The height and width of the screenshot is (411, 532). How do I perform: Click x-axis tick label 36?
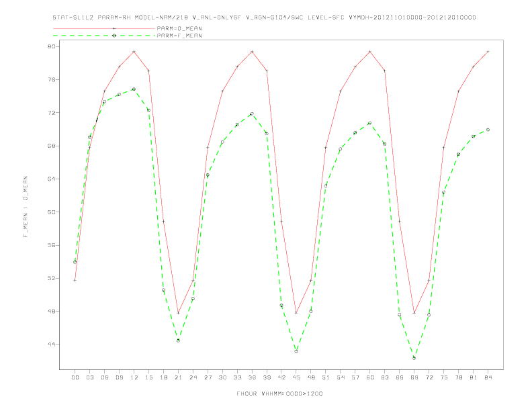click(x=252, y=377)
